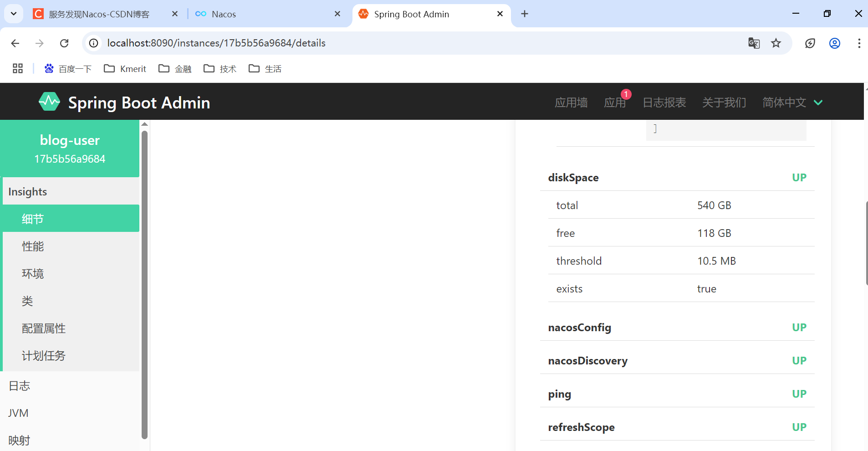Collapse the Insights sidebar section
The height and width of the screenshot is (451, 868).
point(71,191)
